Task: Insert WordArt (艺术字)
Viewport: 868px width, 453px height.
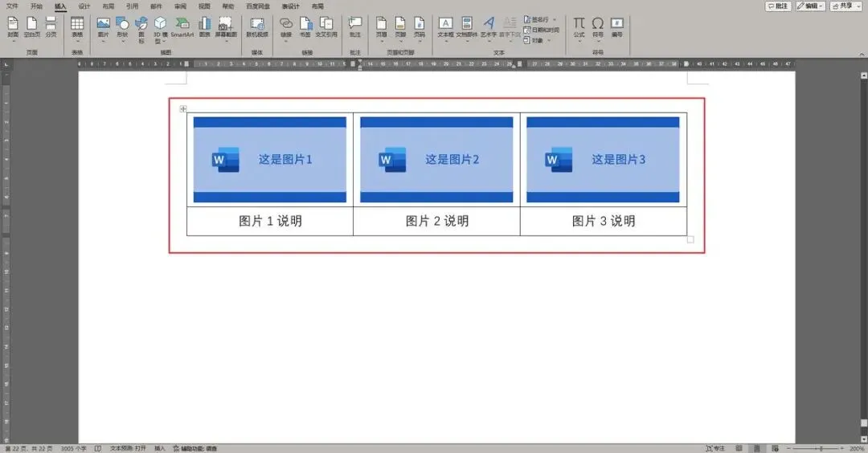Action: point(489,27)
